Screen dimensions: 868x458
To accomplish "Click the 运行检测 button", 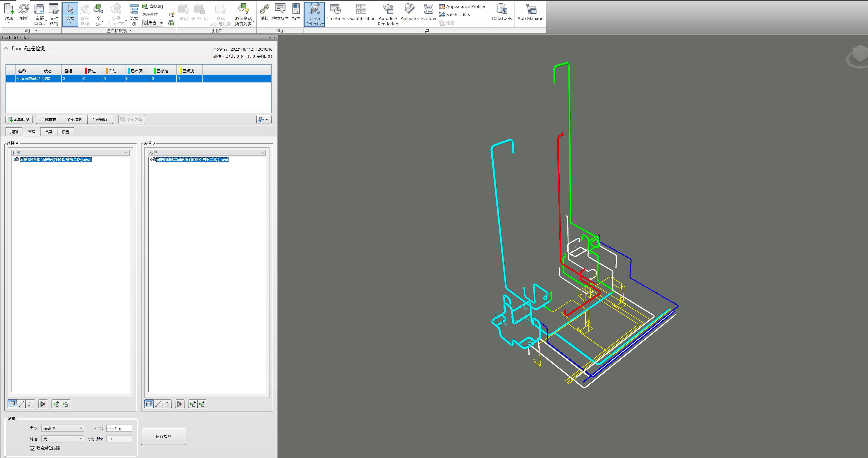I will 163,436.
